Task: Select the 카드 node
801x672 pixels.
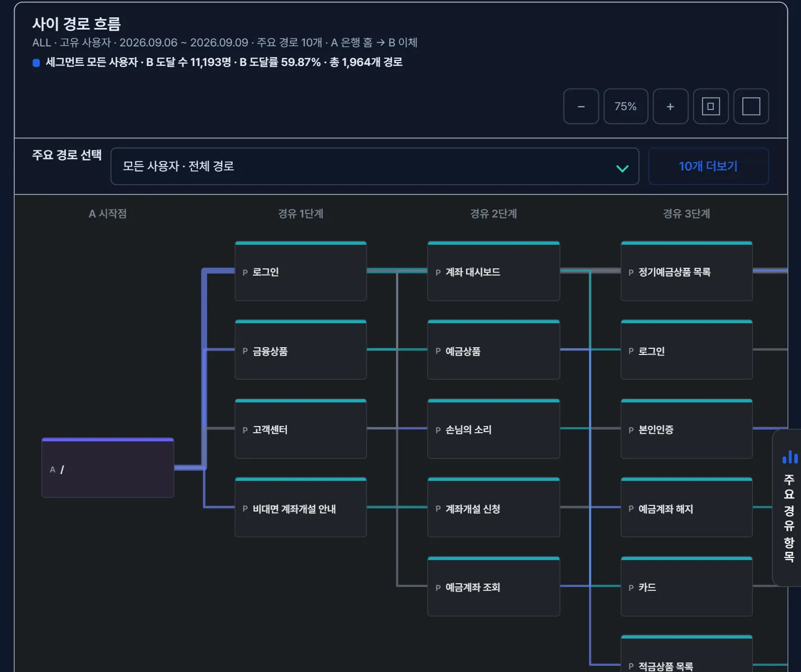Action: 687,586
